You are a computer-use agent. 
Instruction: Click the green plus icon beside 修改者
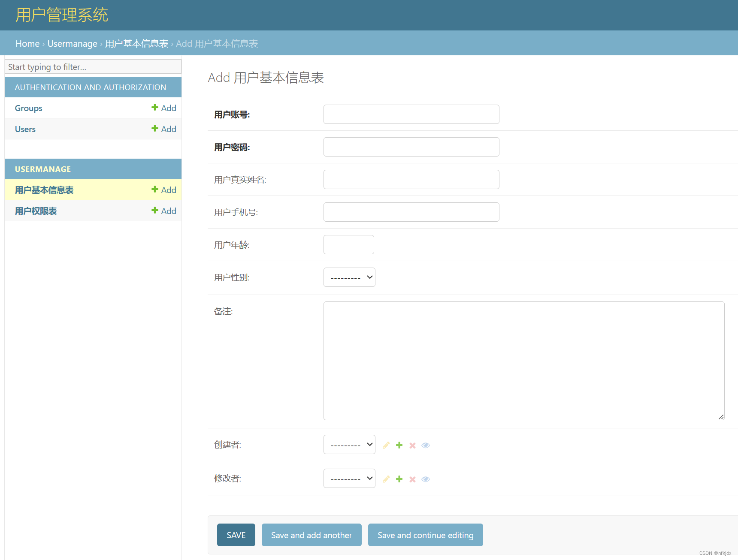tap(399, 479)
